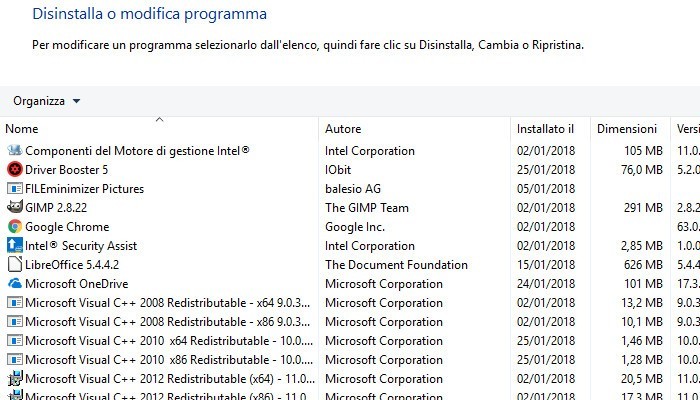The width and height of the screenshot is (700, 400).
Task: Click the FILEminimizer Pictures icon
Action: click(x=14, y=189)
